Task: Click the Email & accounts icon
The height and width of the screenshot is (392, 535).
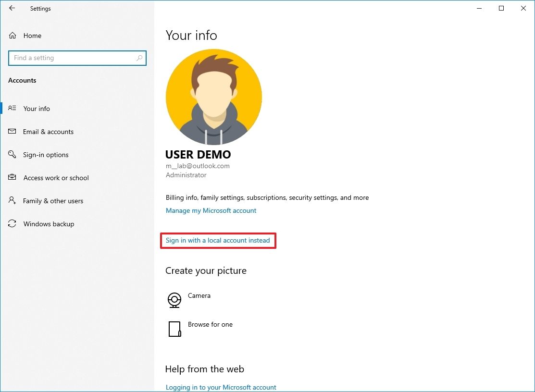Action: [x=12, y=131]
